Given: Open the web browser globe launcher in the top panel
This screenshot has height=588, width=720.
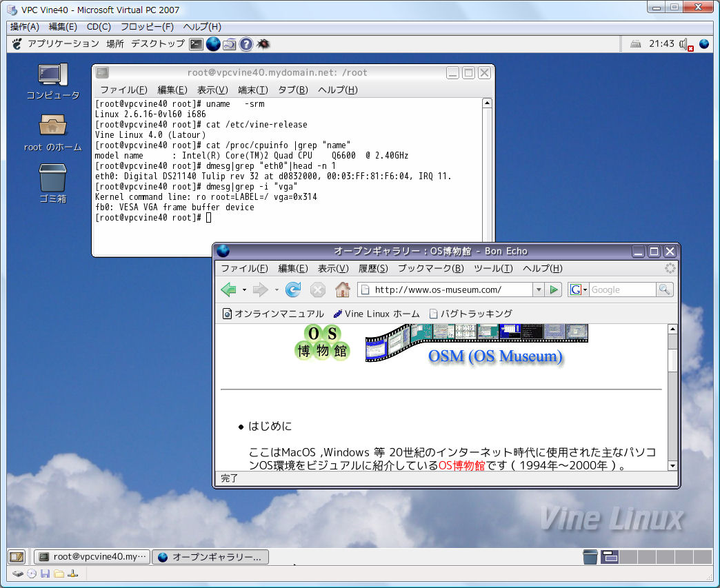Looking at the screenshot, I should point(212,44).
